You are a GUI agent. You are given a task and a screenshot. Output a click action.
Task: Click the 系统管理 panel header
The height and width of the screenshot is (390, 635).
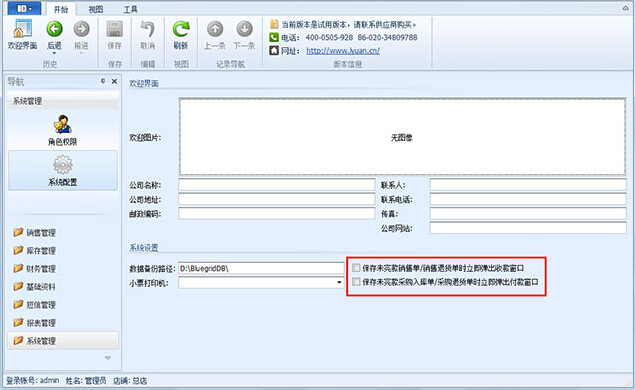pos(63,101)
